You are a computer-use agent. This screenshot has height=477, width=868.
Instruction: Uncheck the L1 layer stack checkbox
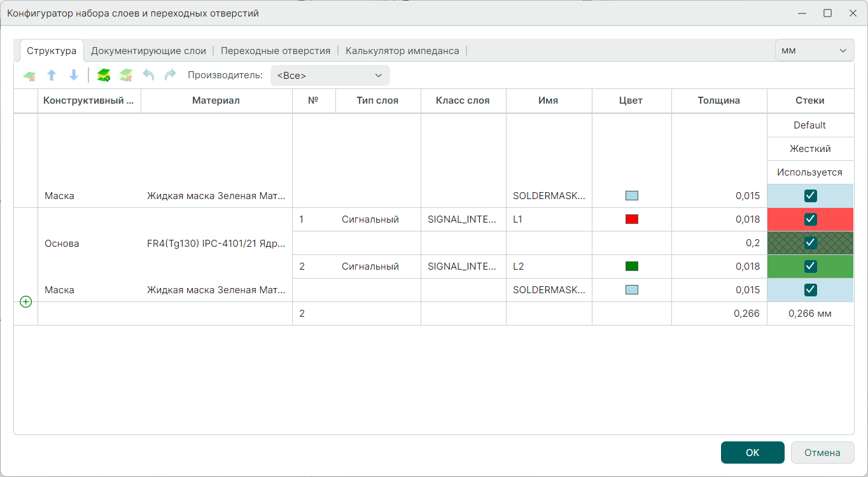(x=810, y=219)
